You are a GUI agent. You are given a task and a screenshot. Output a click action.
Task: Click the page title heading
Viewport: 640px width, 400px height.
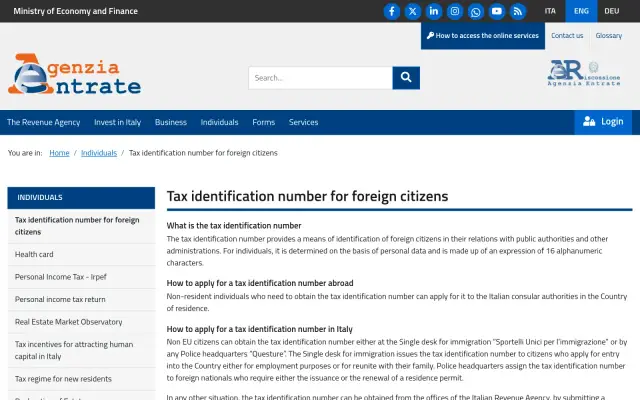307,196
